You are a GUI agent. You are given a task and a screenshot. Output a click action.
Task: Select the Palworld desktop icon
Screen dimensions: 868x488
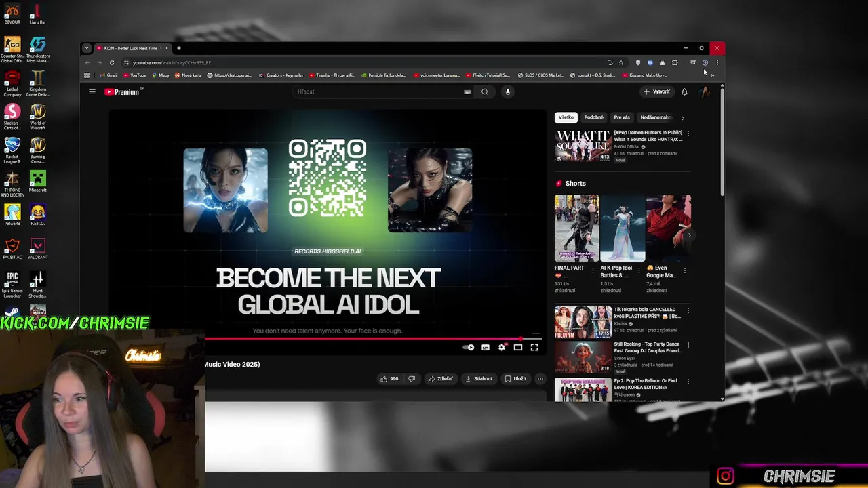point(12,215)
